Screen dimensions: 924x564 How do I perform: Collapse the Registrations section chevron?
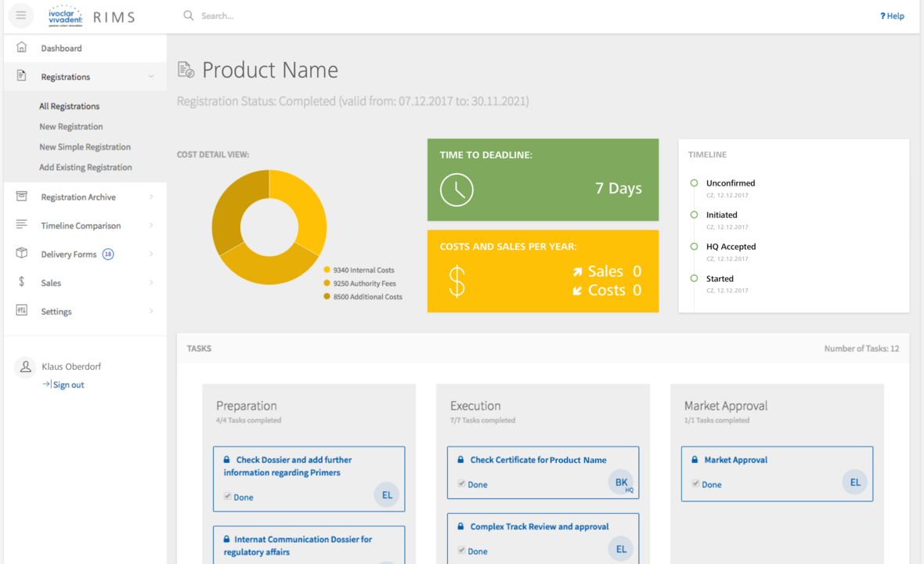tap(151, 77)
